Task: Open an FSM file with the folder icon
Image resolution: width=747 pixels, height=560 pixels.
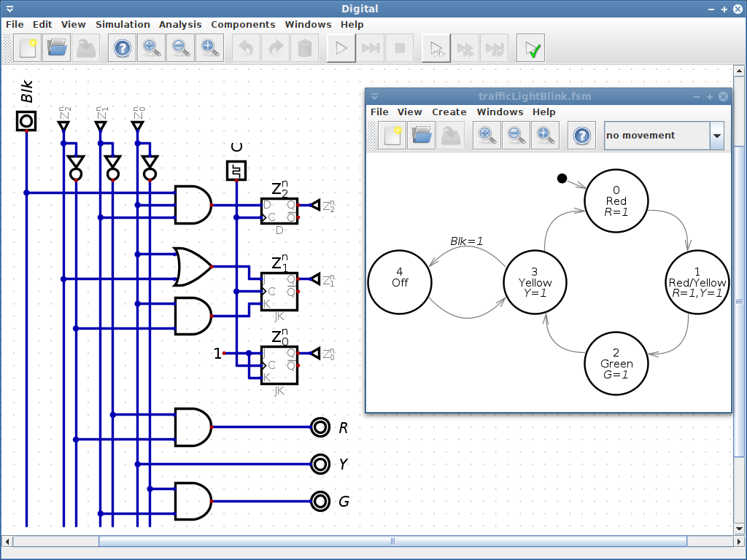Action: coord(421,136)
